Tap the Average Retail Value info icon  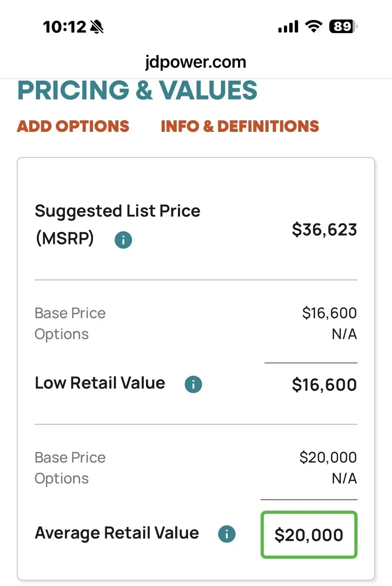point(227,534)
